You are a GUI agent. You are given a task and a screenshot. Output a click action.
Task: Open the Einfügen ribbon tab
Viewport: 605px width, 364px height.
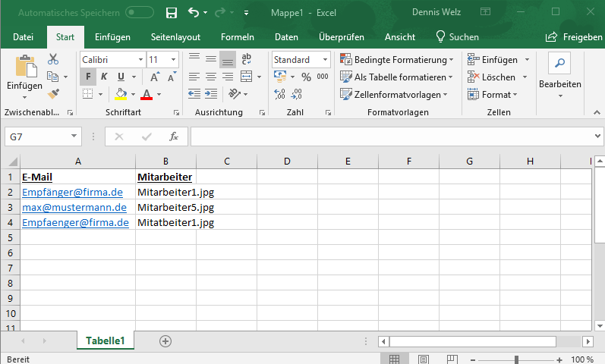click(112, 36)
